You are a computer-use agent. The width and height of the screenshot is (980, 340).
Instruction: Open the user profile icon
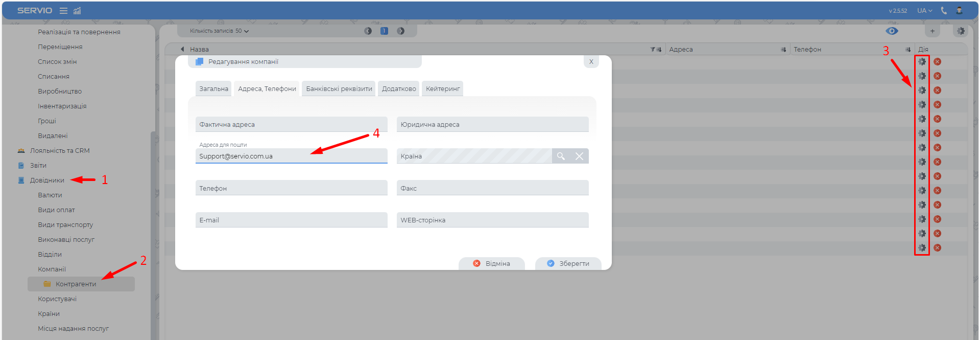coord(959,11)
